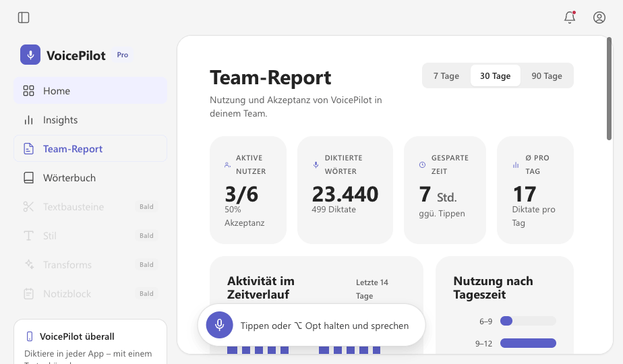623x364 pixels.
Task: Open Wörterbuch in the sidebar
Action: (90, 178)
